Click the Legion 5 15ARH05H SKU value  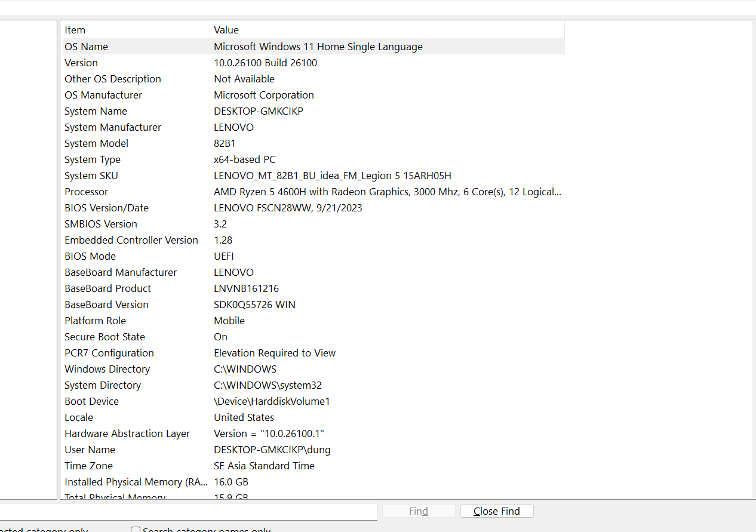coord(333,176)
